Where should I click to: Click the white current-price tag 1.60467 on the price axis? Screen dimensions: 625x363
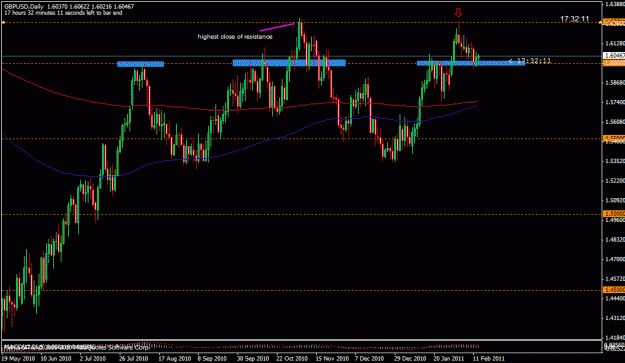click(614, 55)
